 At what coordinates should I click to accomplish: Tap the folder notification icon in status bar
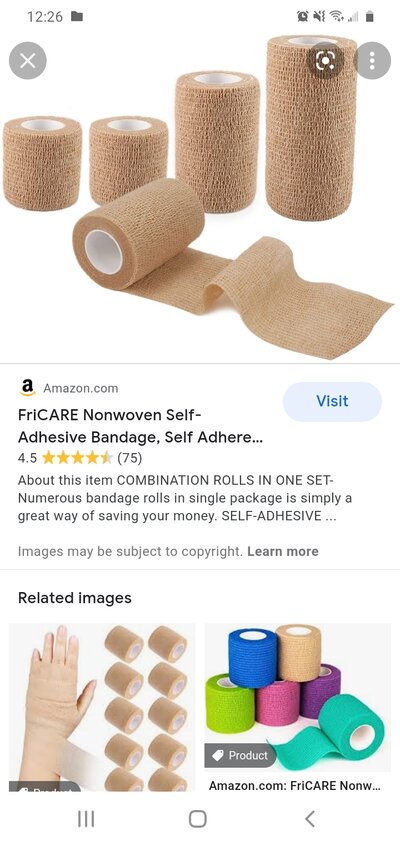77,16
